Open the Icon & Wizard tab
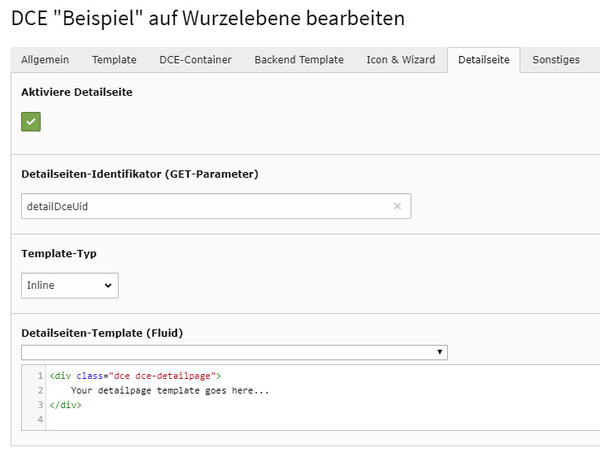This screenshot has height=456, width=600. click(401, 60)
